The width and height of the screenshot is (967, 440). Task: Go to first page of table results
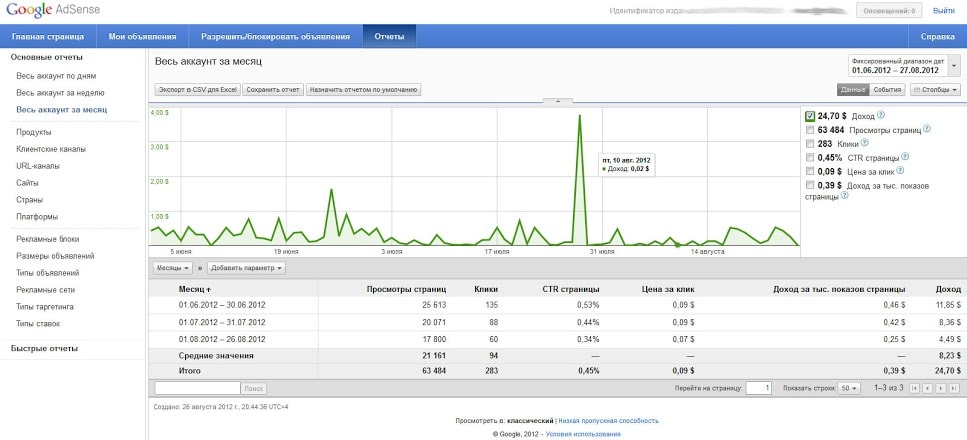tap(914, 387)
